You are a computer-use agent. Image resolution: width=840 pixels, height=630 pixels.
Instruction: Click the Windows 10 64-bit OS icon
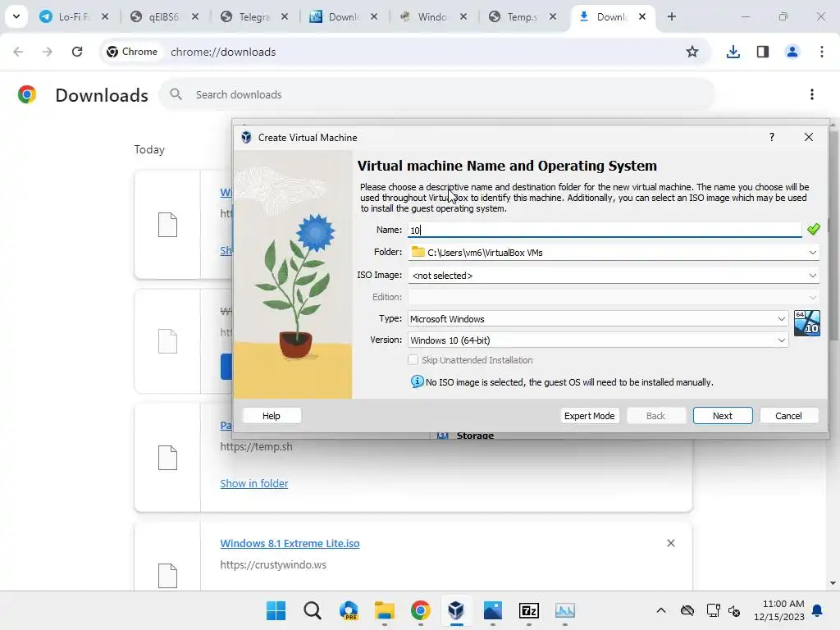tap(807, 323)
